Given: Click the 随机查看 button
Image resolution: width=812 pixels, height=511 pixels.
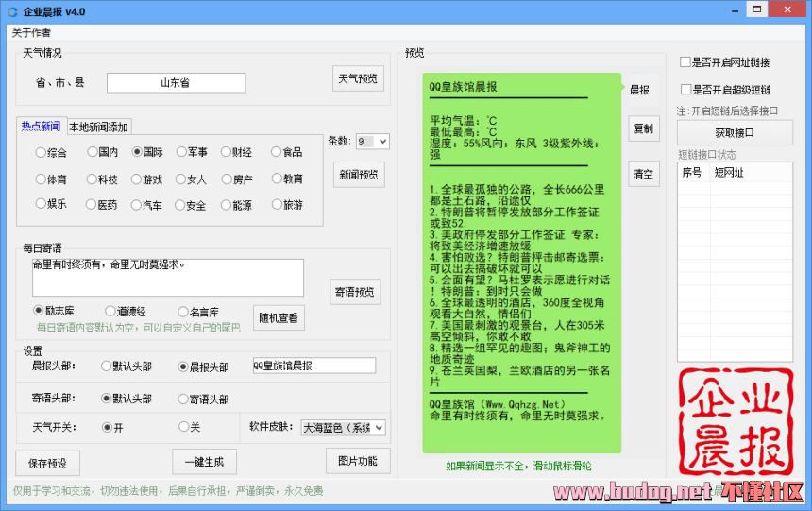Looking at the screenshot, I should tap(279, 317).
